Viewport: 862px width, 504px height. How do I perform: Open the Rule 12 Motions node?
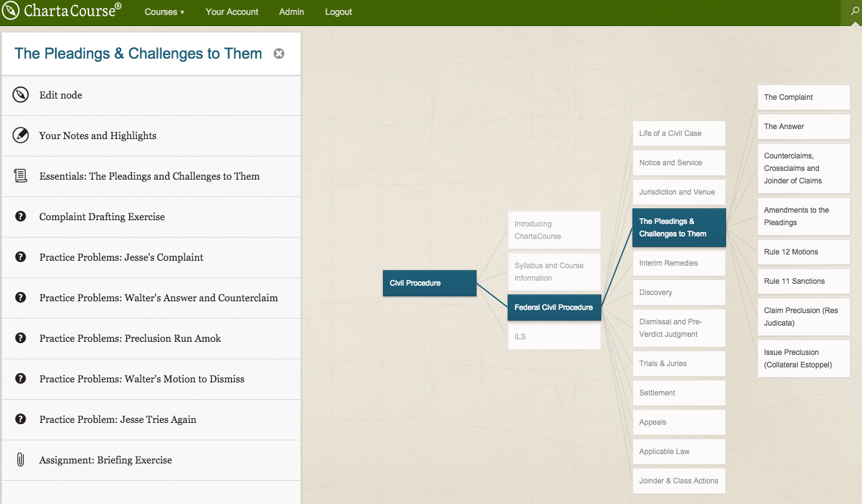(804, 252)
